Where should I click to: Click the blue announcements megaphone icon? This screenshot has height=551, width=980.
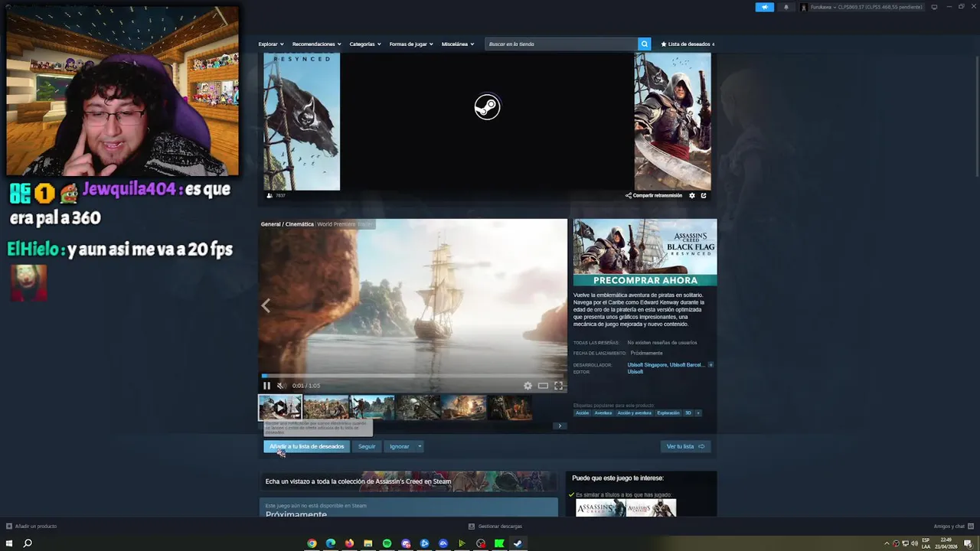pyautogui.click(x=764, y=7)
